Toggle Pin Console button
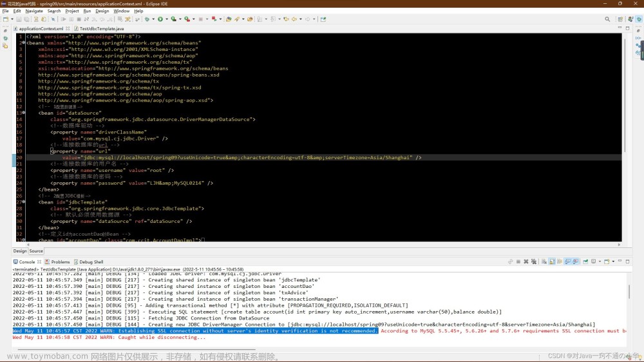This screenshot has width=644, height=362. point(585,262)
